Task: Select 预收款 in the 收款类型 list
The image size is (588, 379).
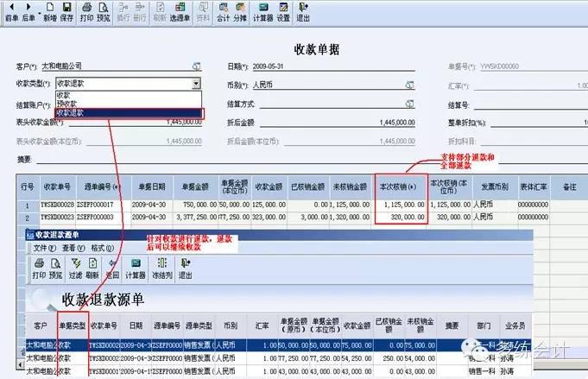Action: (129, 104)
